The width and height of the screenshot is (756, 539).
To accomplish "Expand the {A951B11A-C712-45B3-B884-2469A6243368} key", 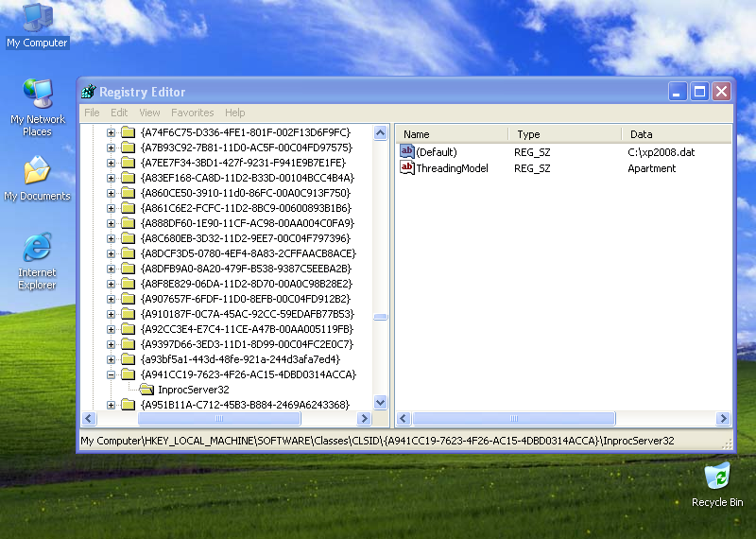I will click(111, 405).
